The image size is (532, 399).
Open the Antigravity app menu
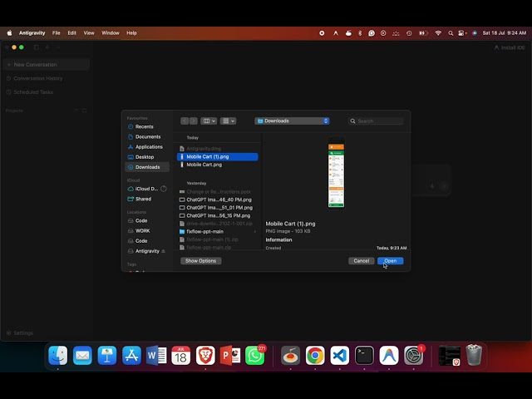(x=32, y=33)
